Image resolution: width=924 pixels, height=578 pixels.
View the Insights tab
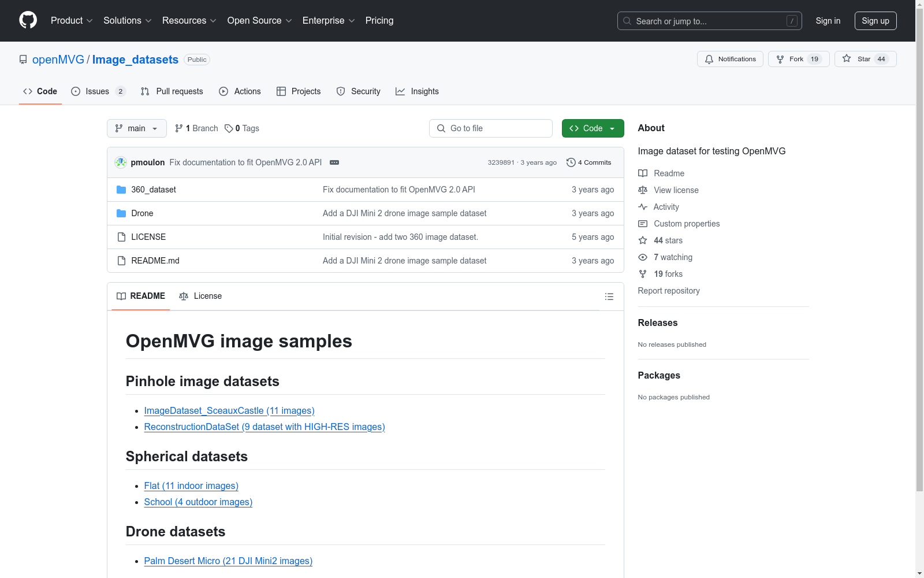tap(417, 91)
